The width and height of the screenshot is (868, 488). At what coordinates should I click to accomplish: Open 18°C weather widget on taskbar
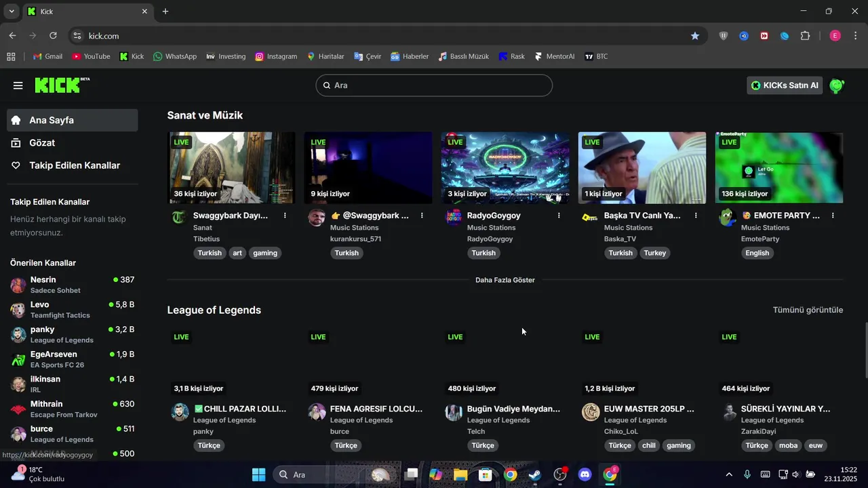(x=37, y=474)
